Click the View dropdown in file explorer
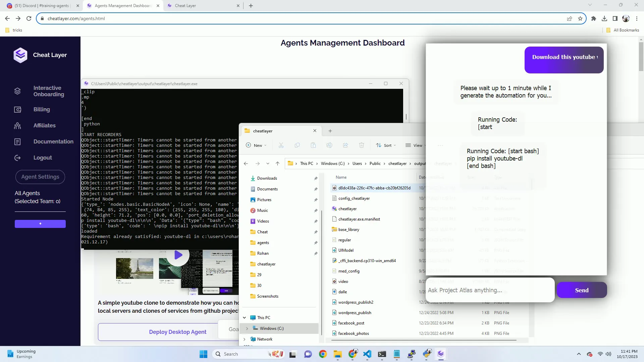Screen dimensions: 644x362 pyautogui.click(x=416, y=145)
